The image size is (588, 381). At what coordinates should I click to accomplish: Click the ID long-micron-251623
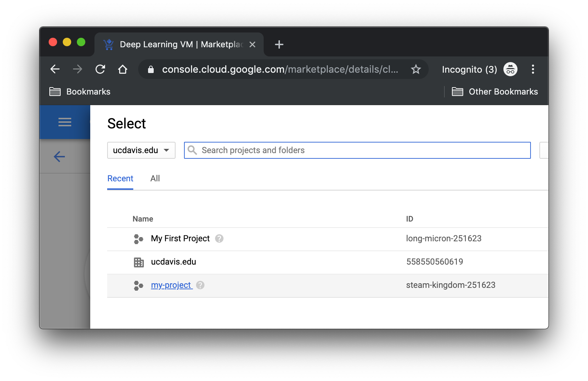point(443,238)
